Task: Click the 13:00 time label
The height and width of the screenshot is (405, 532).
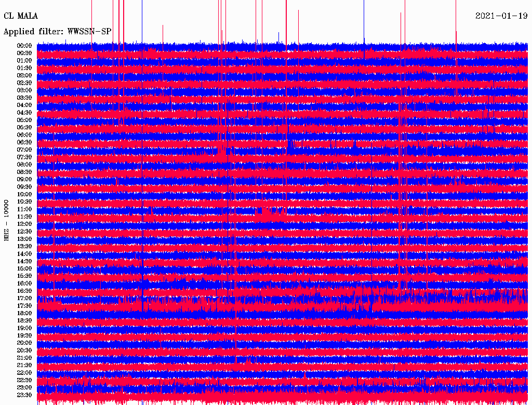Action: [x=24, y=239]
